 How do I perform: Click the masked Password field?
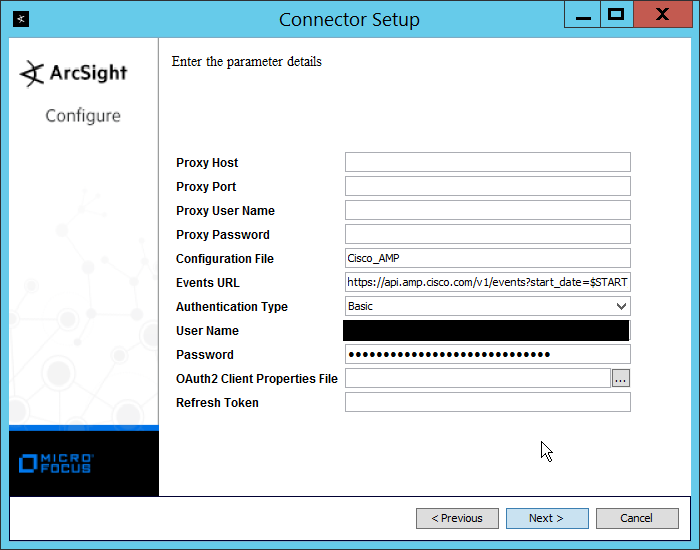[x=487, y=354]
